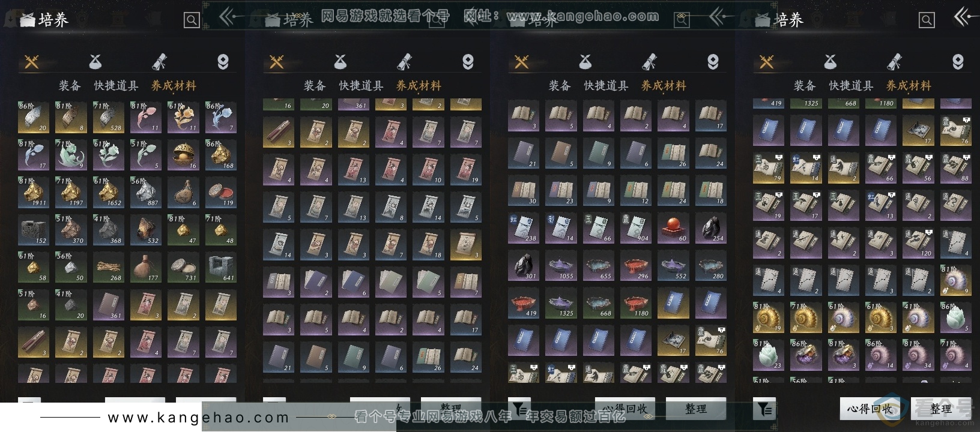Select the 41阶 ore with count 368
The height and width of the screenshot is (432, 980).
click(108, 230)
